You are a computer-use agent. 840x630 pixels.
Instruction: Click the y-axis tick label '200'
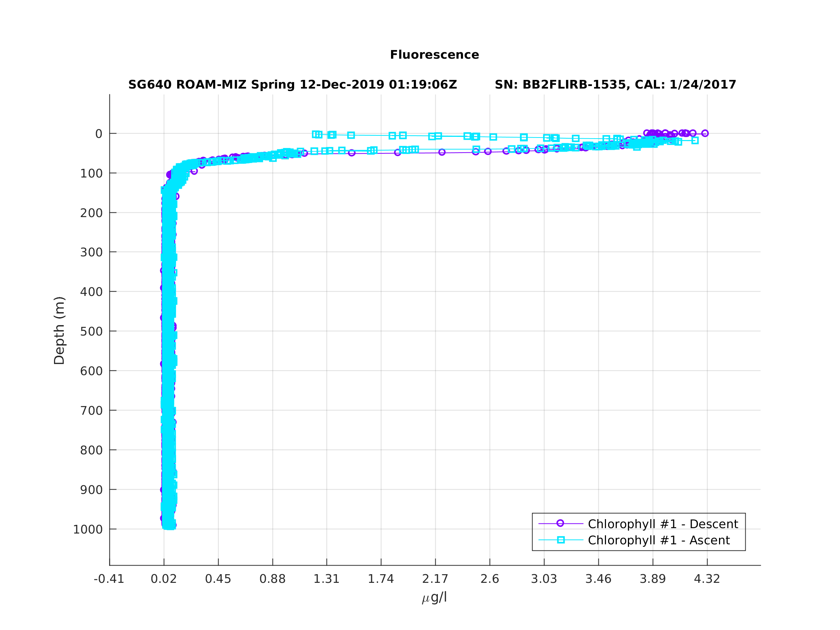coord(91,213)
